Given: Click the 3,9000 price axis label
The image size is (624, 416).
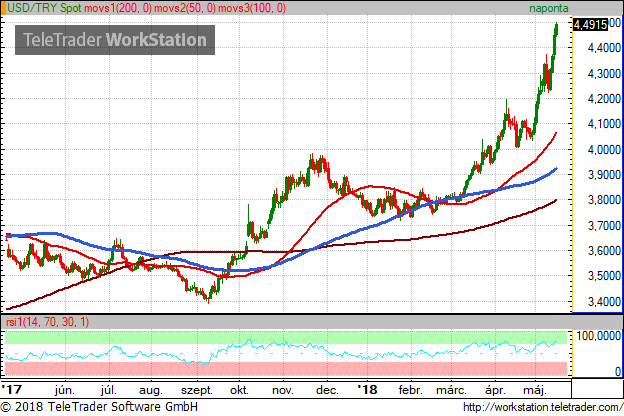Looking at the screenshot, I should point(604,175).
